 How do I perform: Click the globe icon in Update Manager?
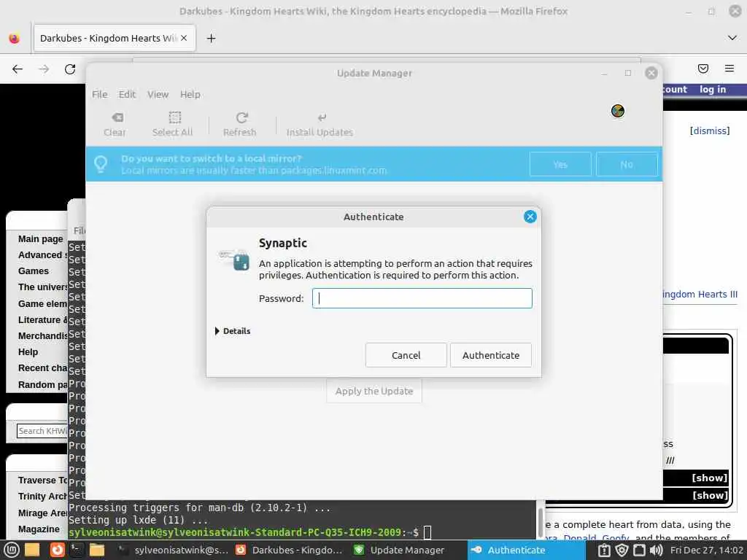point(618,111)
